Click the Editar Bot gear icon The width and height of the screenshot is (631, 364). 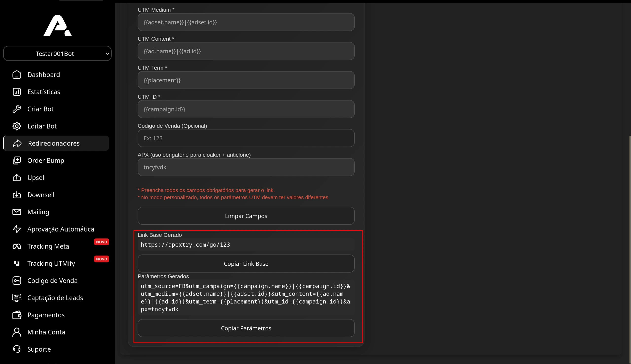[17, 126]
